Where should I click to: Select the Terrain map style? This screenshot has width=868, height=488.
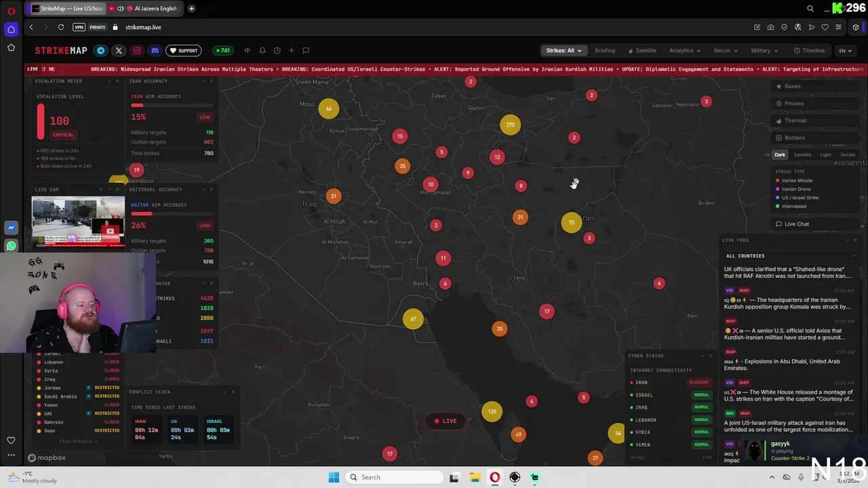click(848, 155)
